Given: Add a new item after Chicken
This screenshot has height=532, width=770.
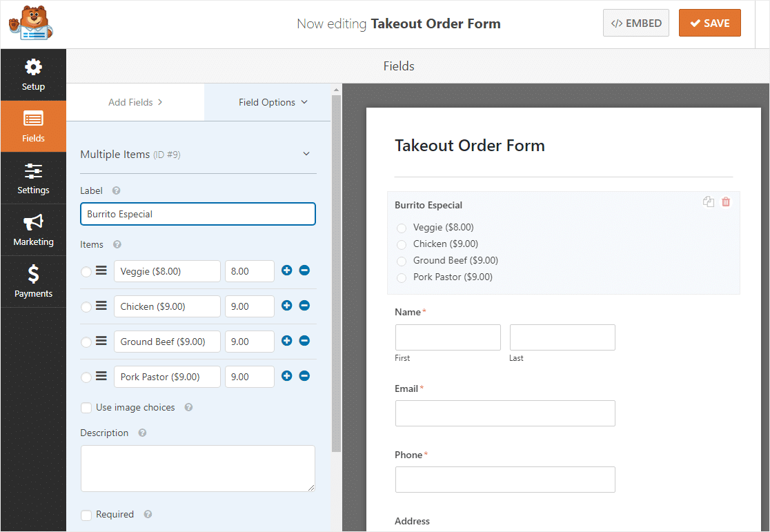Looking at the screenshot, I should pos(287,306).
